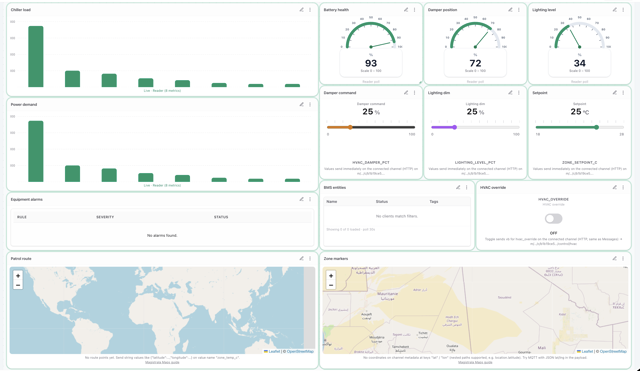Edit the Zone markers map widget
The height and width of the screenshot is (371, 640).
pyautogui.click(x=614, y=258)
